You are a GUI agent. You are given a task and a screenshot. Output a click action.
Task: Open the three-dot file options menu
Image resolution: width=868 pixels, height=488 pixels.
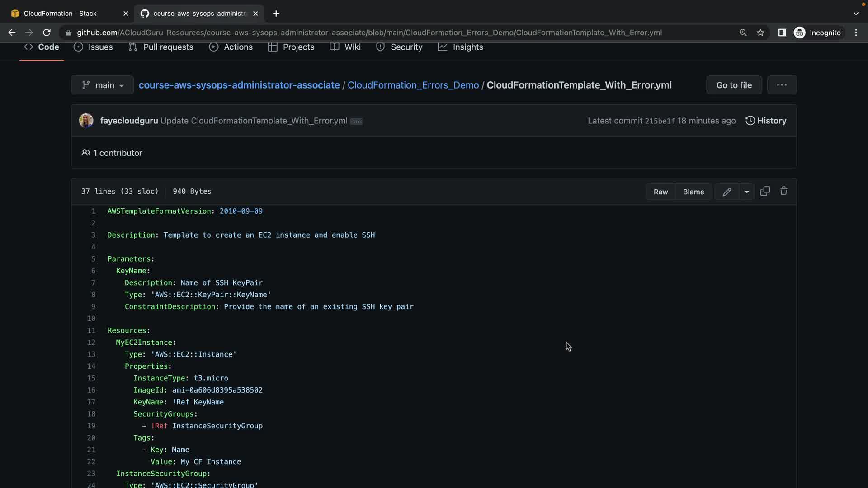pos(782,85)
